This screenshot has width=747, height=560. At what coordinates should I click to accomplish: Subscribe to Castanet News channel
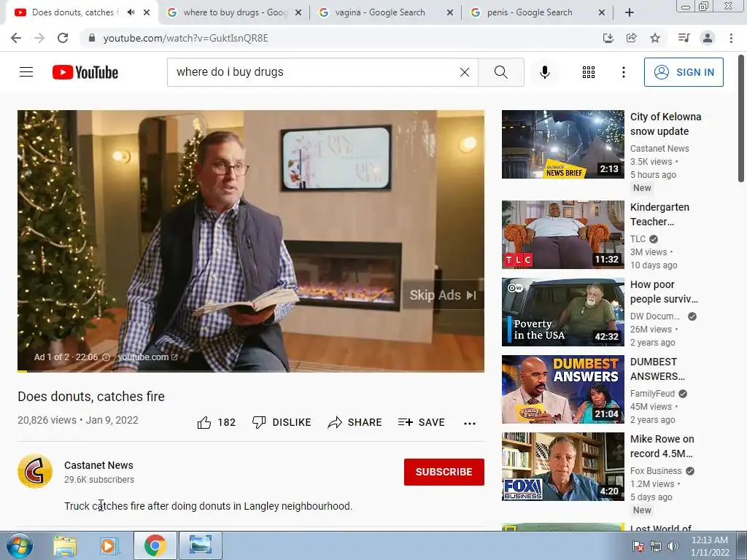pyautogui.click(x=444, y=472)
